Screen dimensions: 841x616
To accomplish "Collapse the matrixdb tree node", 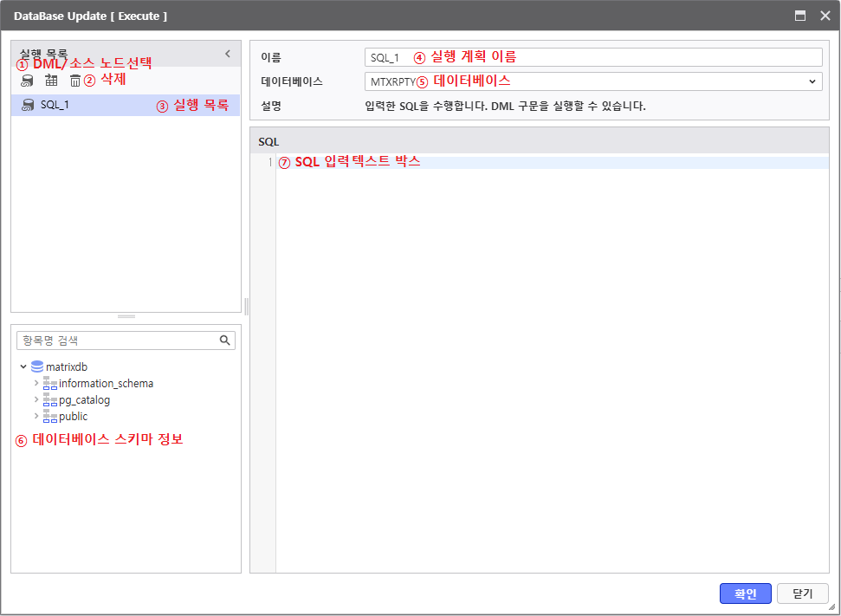I will click(x=23, y=366).
